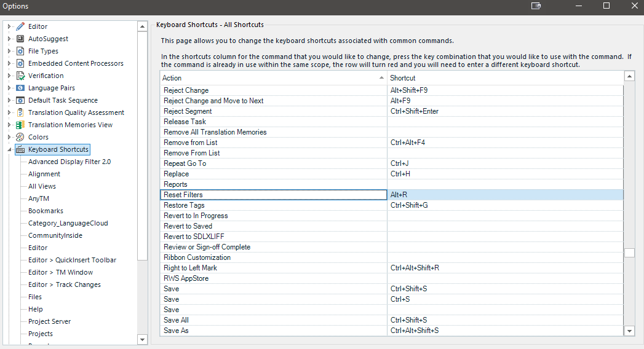Click the Shortcut column header
Screen dimensions: 644x349
coord(505,78)
